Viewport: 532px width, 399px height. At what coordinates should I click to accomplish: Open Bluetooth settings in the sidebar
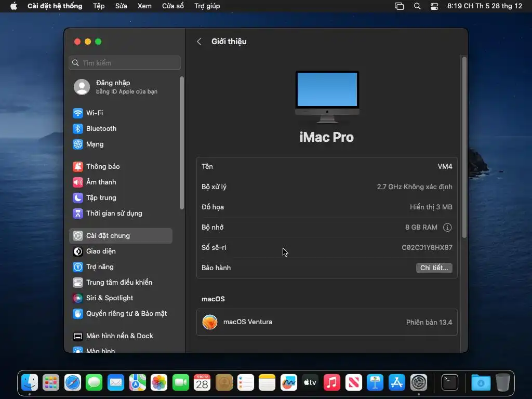[x=121, y=129]
